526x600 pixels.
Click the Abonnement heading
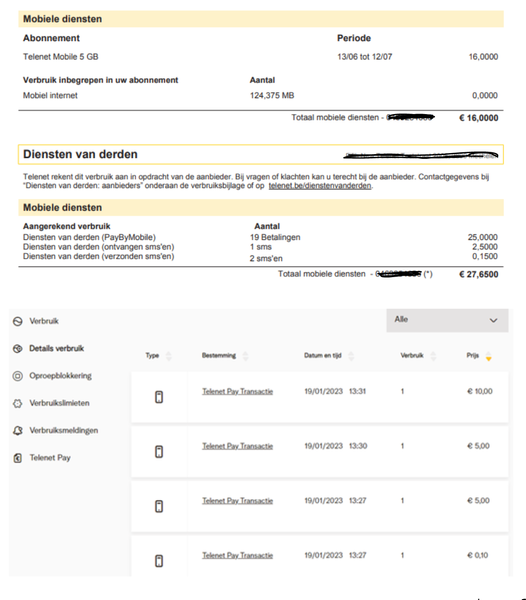51,38
